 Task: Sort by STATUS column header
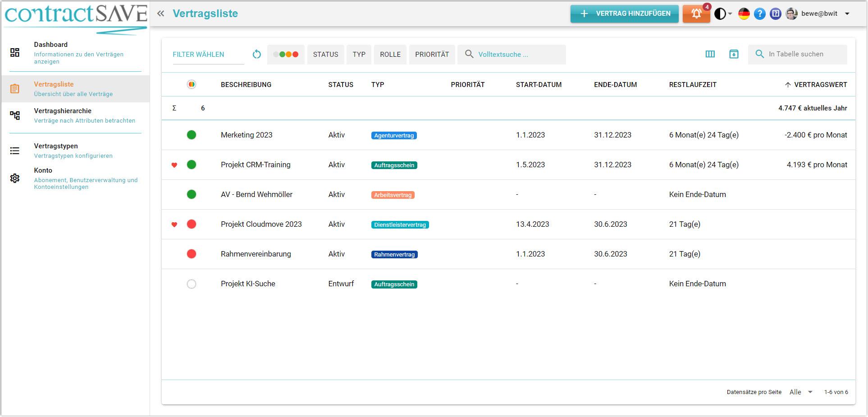click(x=341, y=85)
